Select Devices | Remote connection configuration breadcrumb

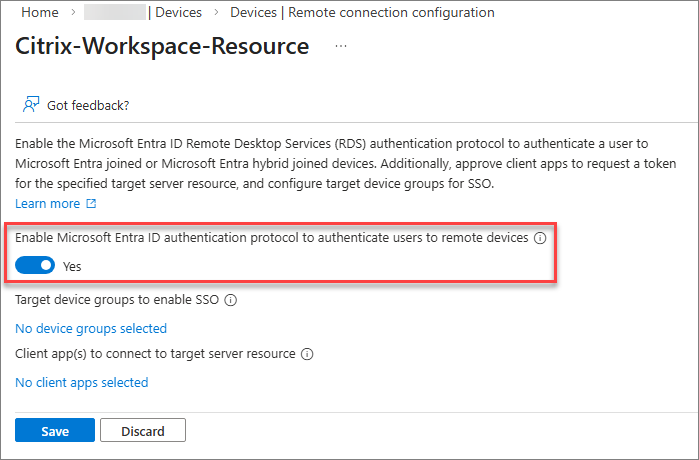tap(362, 13)
